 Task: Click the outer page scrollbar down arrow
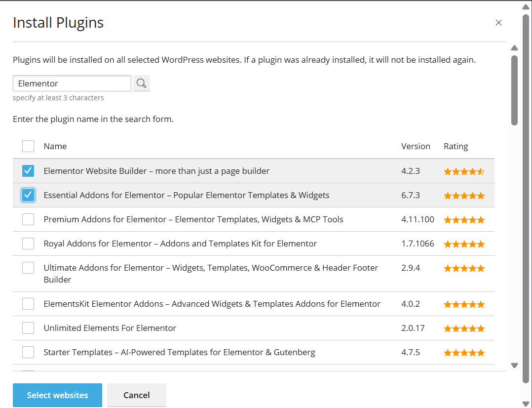526,404
